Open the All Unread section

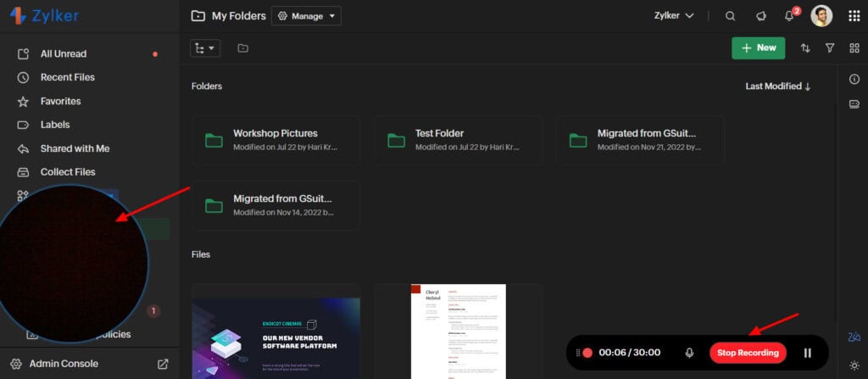64,53
